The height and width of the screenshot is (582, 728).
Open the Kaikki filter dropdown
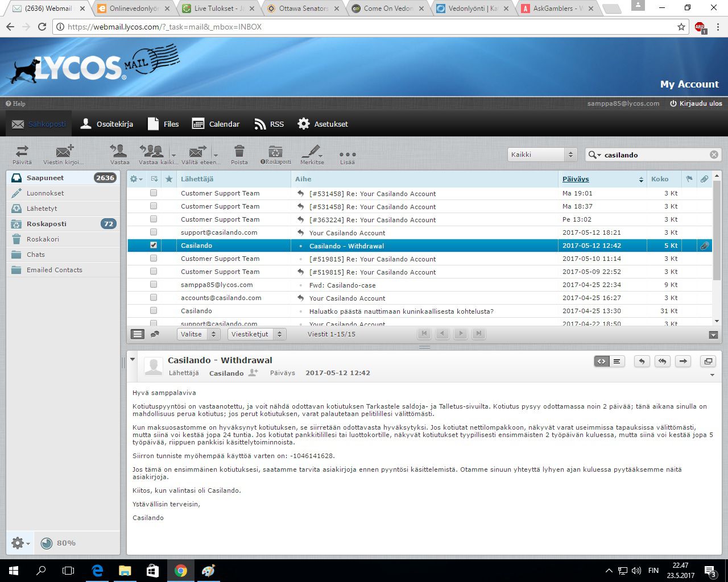pos(543,155)
